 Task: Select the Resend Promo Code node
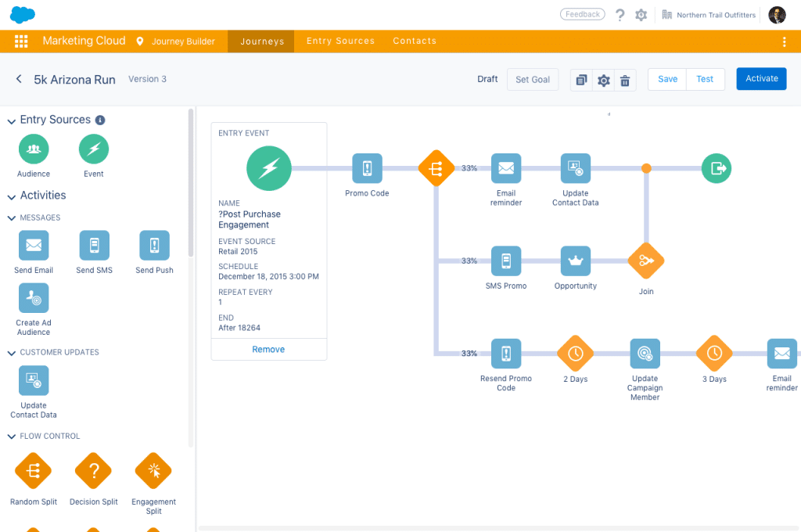pyautogui.click(x=506, y=353)
